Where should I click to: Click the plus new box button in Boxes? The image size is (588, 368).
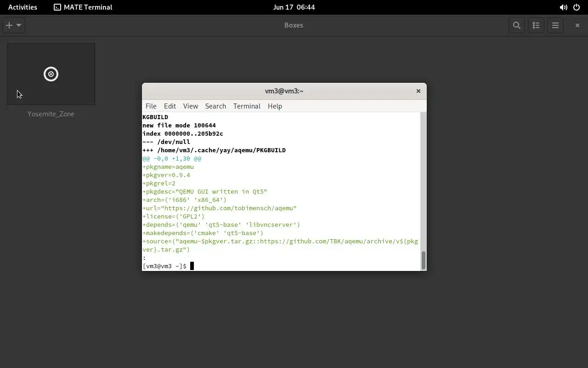pyautogui.click(x=9, y=25)
